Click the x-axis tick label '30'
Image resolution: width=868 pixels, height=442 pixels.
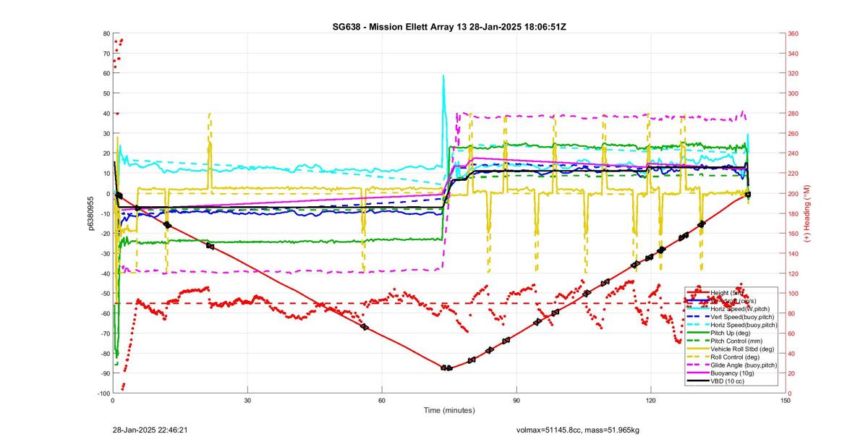[247, 400]
